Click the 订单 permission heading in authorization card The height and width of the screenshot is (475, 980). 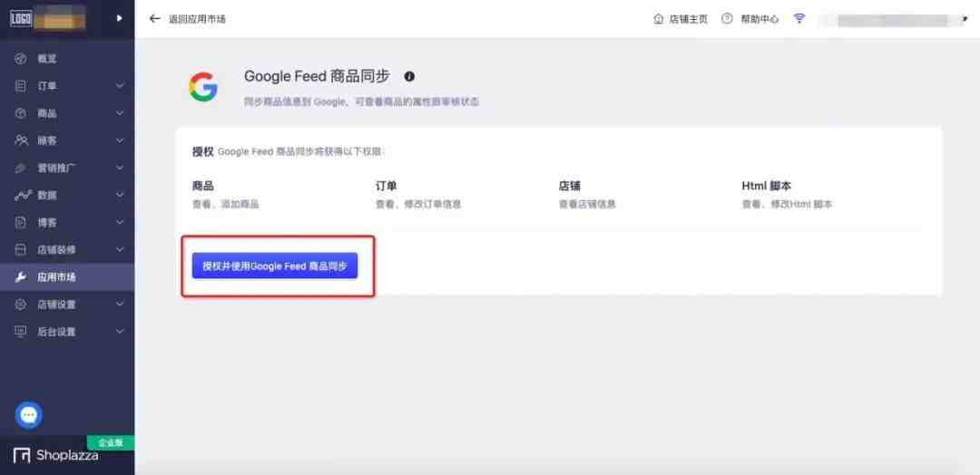point(387,186)
